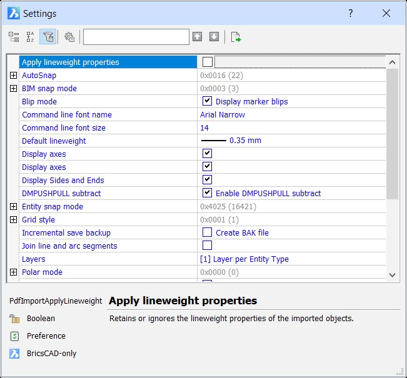Expand the AutoSnap setting

tap(13, 75)
